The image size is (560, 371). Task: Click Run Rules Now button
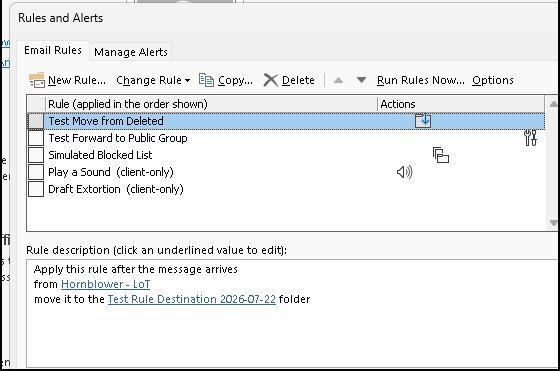(x=421, y=80)
